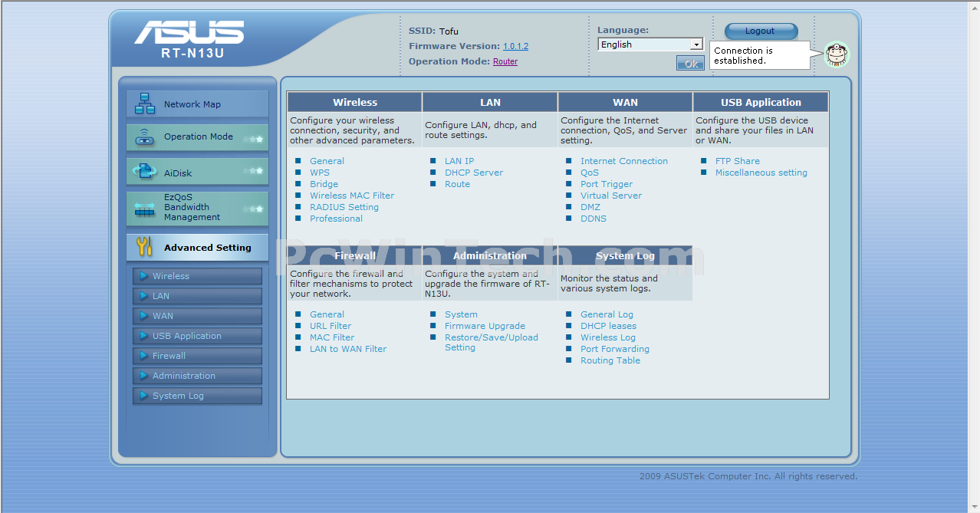Open the FTP Share link
Viewport: 980px width, 513px height.
point(738,161)
